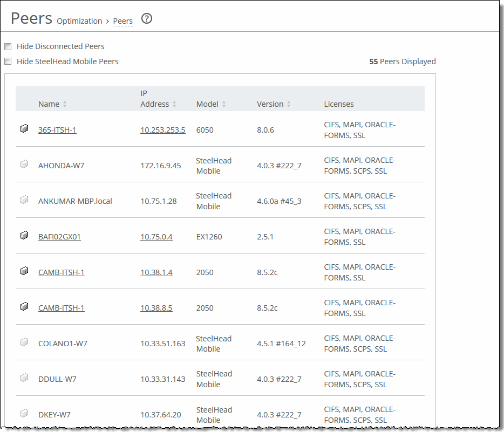Open the 365-ITSH-1 peer link

click(57, 130)
